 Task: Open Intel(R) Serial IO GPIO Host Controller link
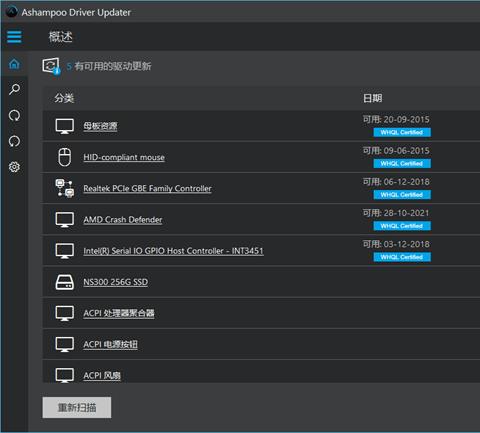[173, 251]
